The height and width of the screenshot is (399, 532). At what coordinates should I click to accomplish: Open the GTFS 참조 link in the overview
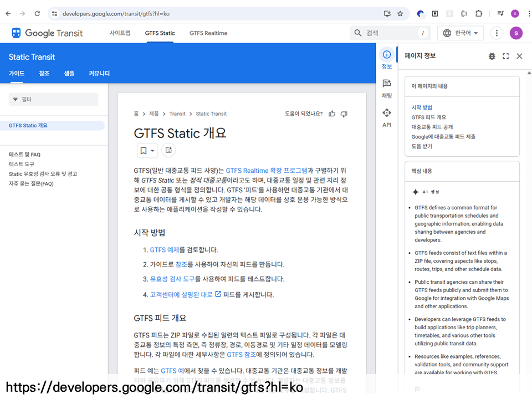[241, 355]
